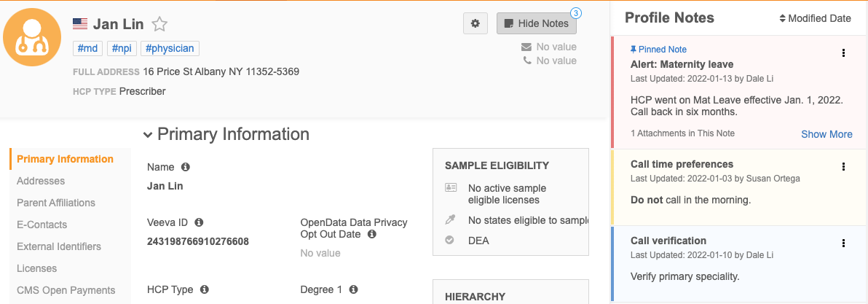
Task: Click the info icon beside Veeva ID
Action: [x=199, y=222]
